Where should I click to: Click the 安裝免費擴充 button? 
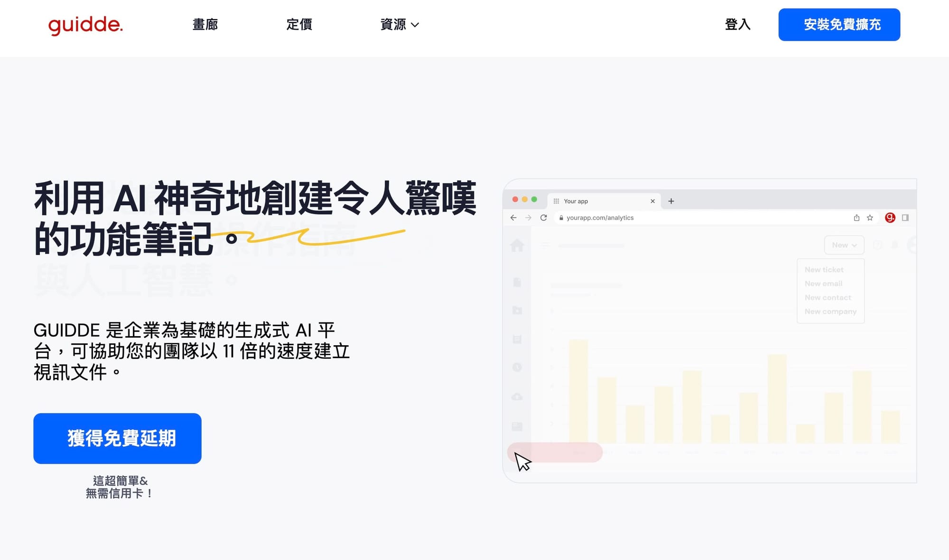tap(842, 24)
